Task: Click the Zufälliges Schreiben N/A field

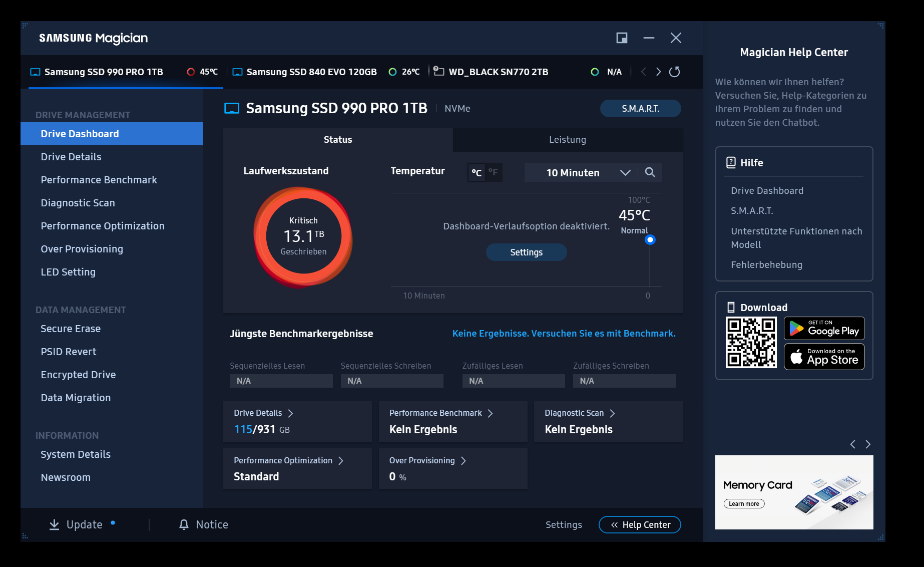Action: coord(624,381)
